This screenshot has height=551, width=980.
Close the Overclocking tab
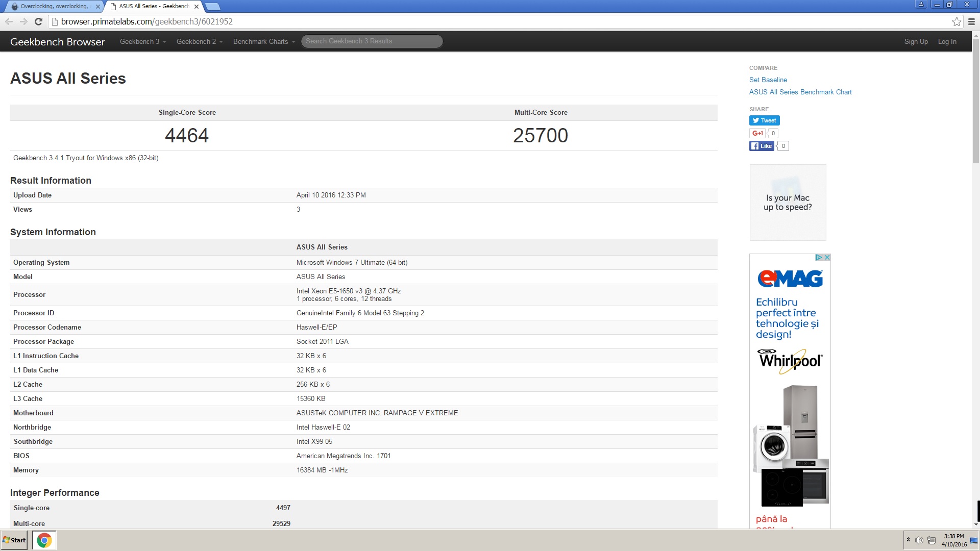coord(98,7)
